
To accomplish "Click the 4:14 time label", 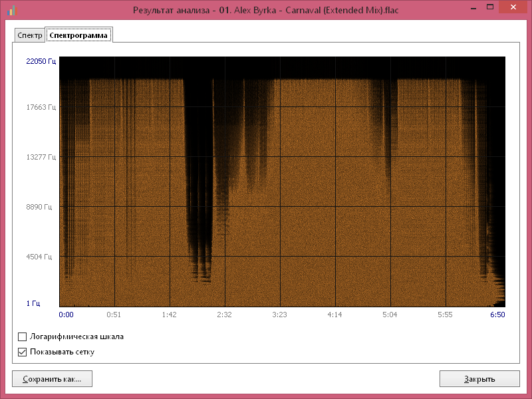I will click(334, 315).
